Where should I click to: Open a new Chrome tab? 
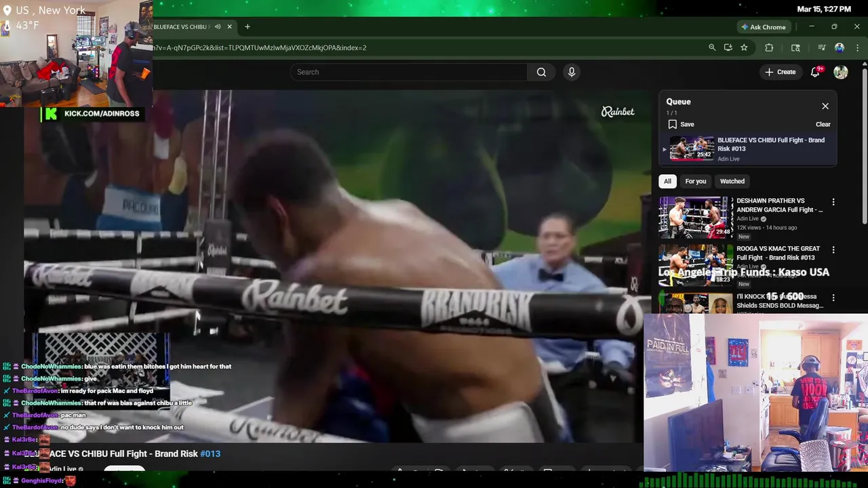[x=248, y=27]
